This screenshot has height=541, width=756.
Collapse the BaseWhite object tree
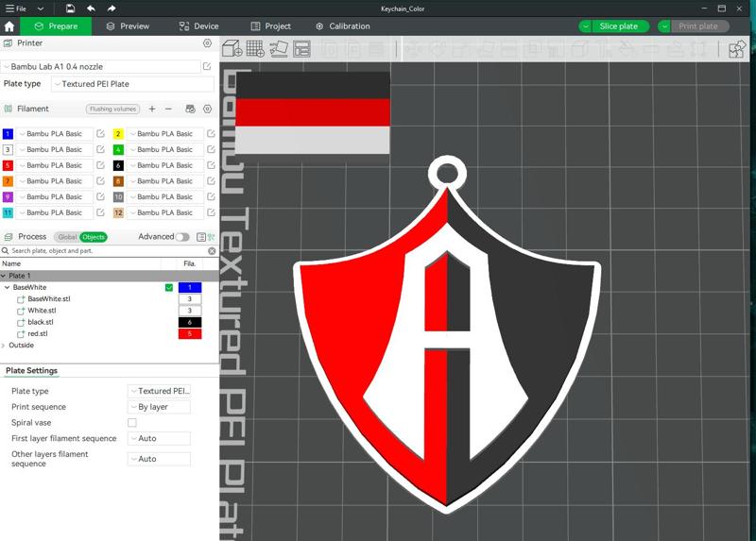click(x=8, y=288)
